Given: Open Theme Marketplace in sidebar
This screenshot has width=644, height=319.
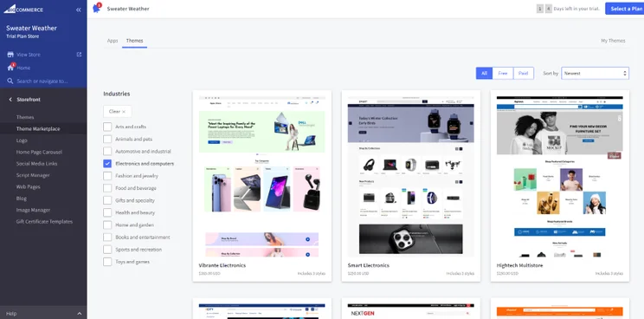Looking at the screenshot, I should pos(38,128).
